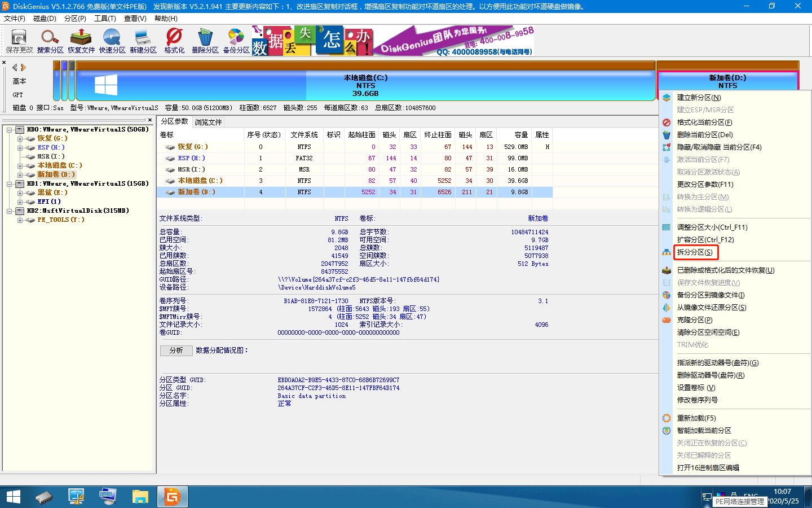Choose the 格式化 format toolbar icon
The image size is (812, 508).
(174, 41)
